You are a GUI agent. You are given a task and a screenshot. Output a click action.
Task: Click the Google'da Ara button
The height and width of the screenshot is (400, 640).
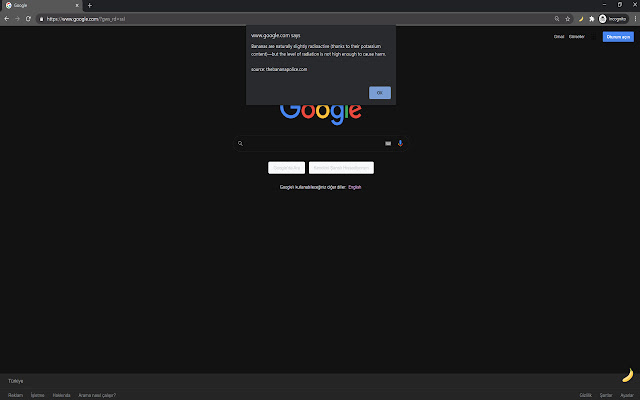pos(287,168)
